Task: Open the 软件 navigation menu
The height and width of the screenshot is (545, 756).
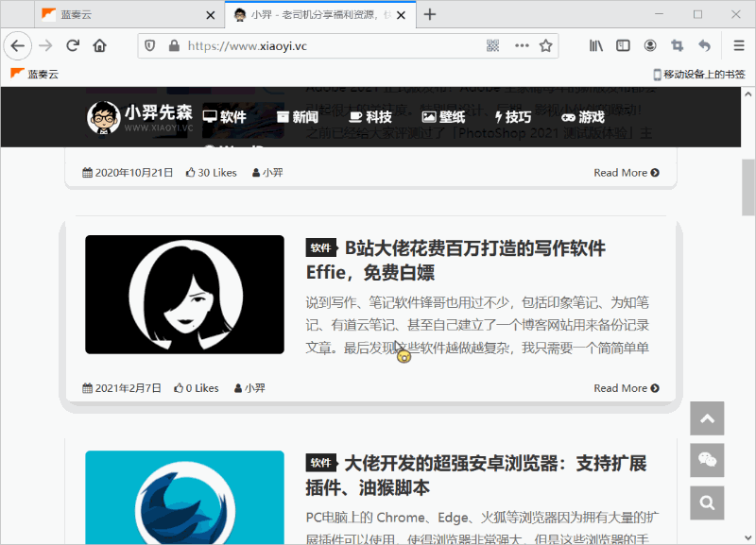Action: pos(224,116)
